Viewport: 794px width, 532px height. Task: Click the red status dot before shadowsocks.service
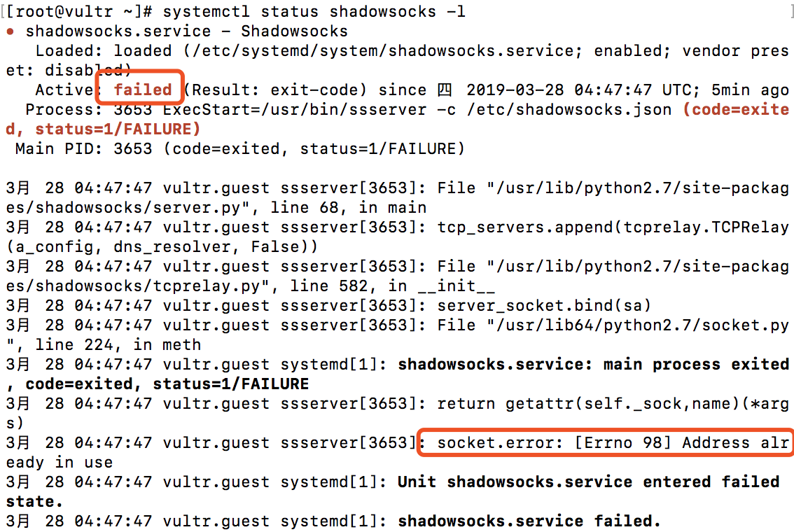click(x=11, y=31)
